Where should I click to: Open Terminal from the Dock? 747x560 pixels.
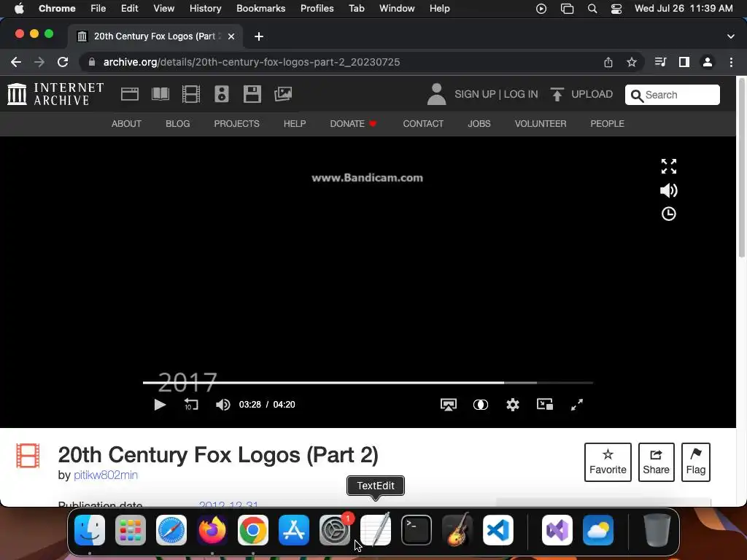[417, 530]
